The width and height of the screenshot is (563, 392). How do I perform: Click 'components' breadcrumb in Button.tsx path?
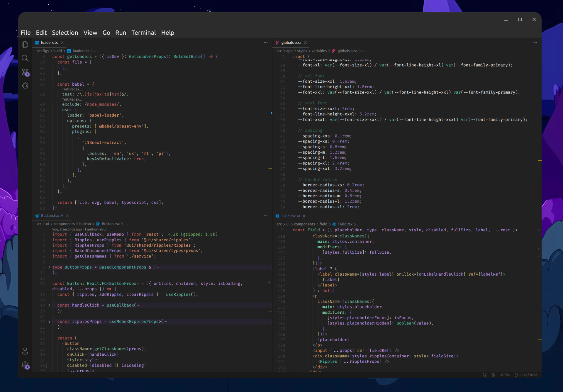(x=64, y=224)
